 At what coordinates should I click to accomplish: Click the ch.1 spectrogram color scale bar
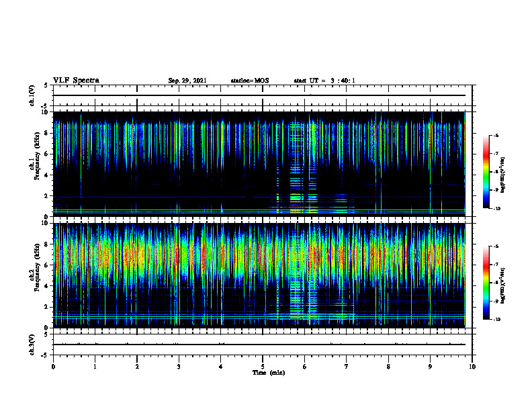486,172
